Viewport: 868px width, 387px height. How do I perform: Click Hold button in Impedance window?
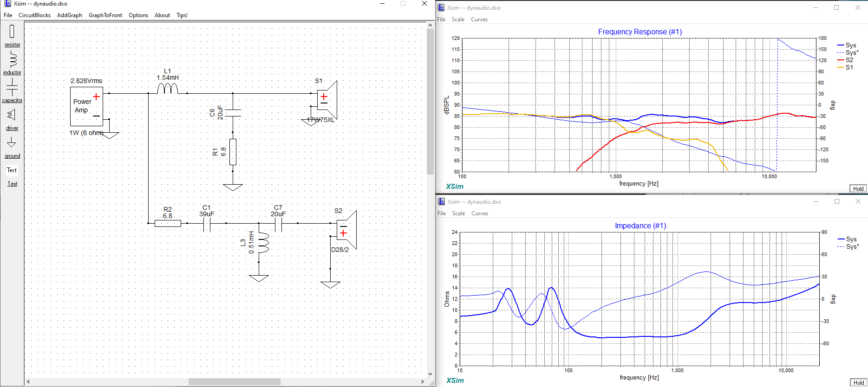pos(858,382)
